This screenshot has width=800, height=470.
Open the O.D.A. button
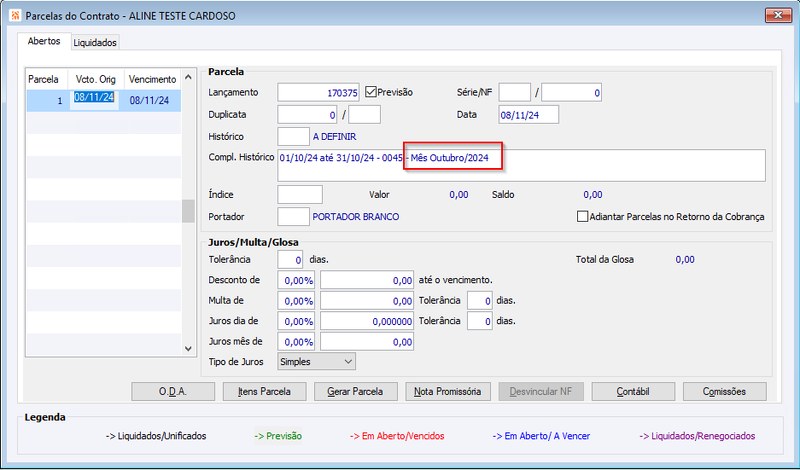(x=173, y=392)
